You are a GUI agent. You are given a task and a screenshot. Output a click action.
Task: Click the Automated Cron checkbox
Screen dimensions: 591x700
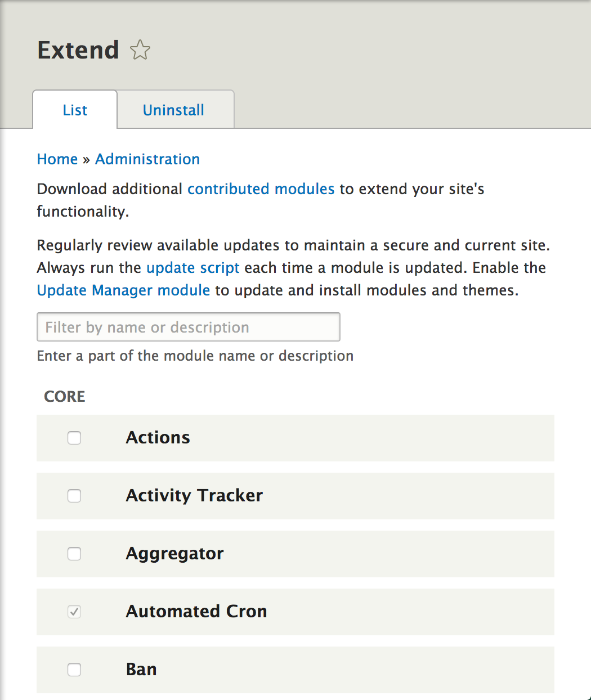pos(74,612)
